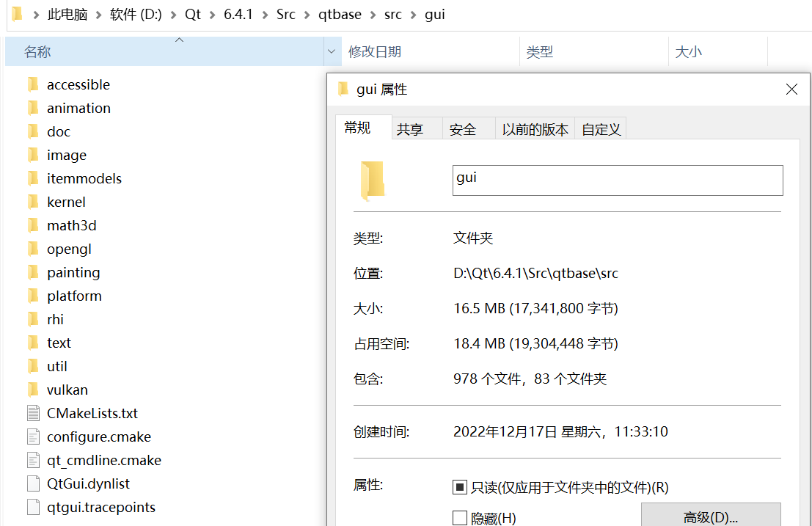812x526 pixels.
Task: Open the 名称 column filter dropdown arrow
Action: pyautogui.click(x=332, y=52)
